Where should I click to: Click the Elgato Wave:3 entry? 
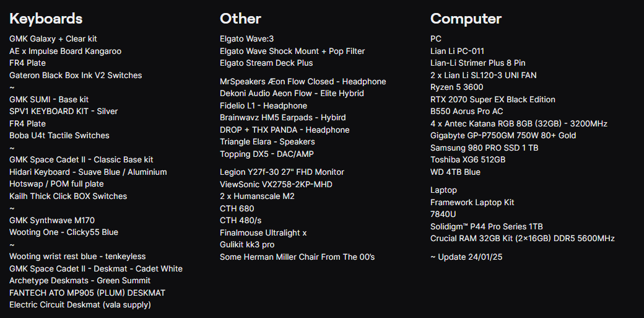click(x=246, y=39)
